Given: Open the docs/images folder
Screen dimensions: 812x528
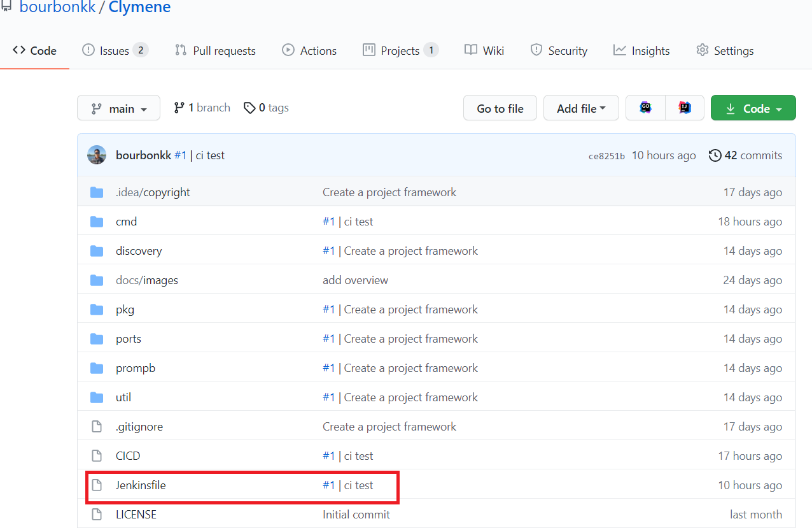Looking at the screenshot, I should pyautogui.click(x=147, y=280).
